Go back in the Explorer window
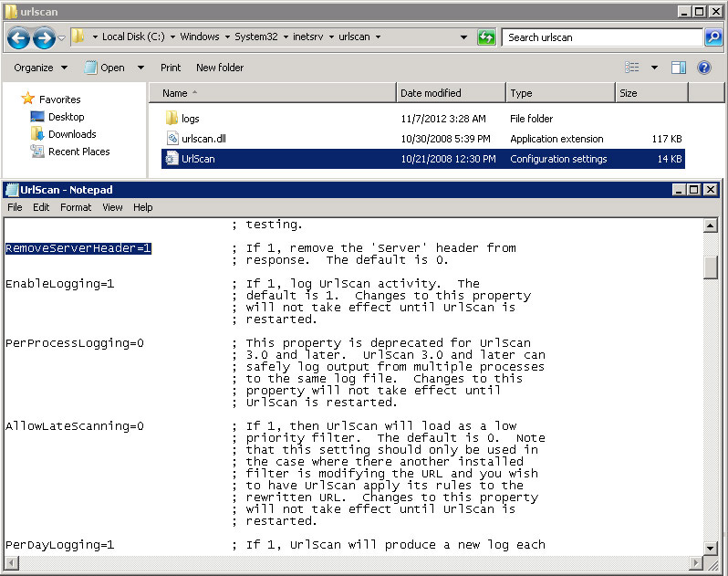This screenshot has width=728, height=576. click(x=18, y=37)
